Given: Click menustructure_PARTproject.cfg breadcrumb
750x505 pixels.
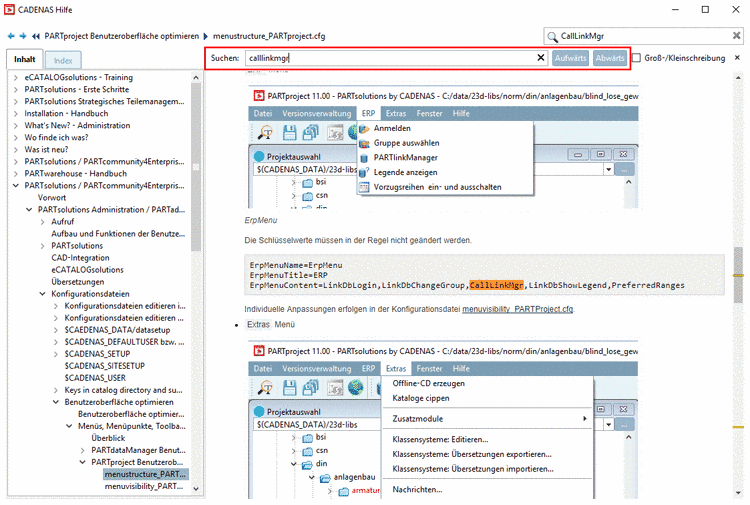Looking at the screenshot, I should (269, 36).
